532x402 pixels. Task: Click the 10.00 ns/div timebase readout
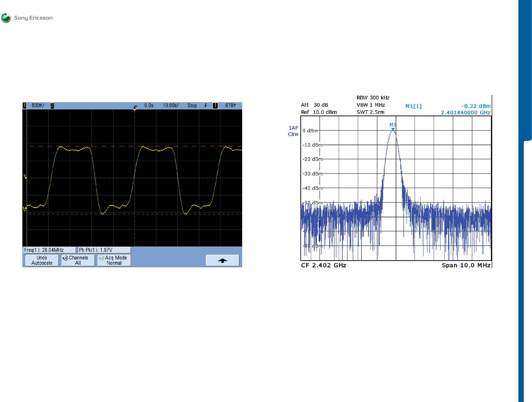pyautogui.click(x=171, y=106)
